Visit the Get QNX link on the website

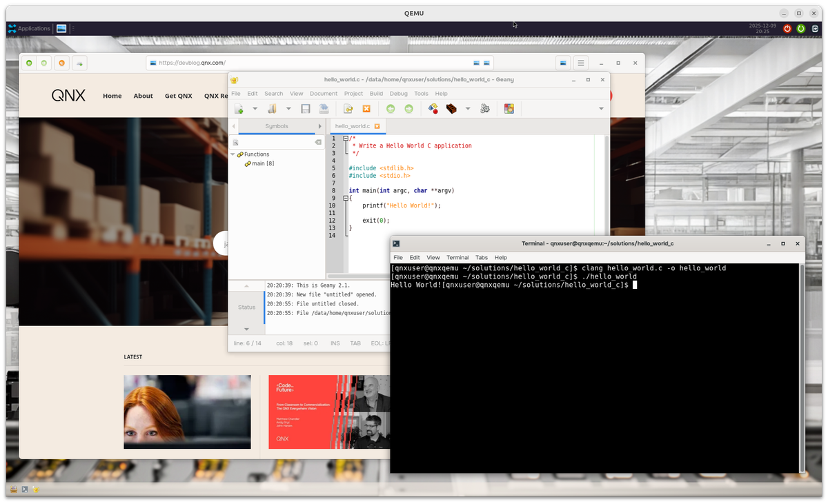tap(178, 96)
